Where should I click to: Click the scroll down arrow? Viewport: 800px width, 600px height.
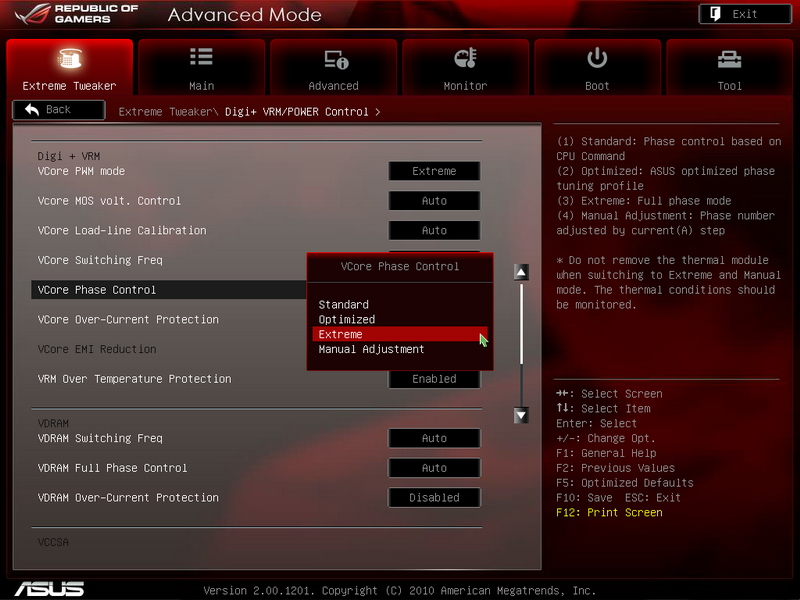click(x=521, y=415)
